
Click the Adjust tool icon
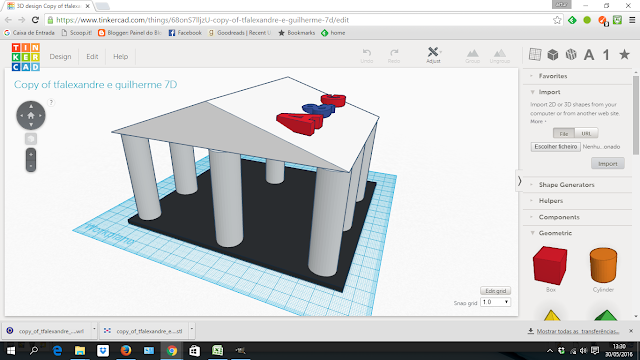[x=433, y=54]
